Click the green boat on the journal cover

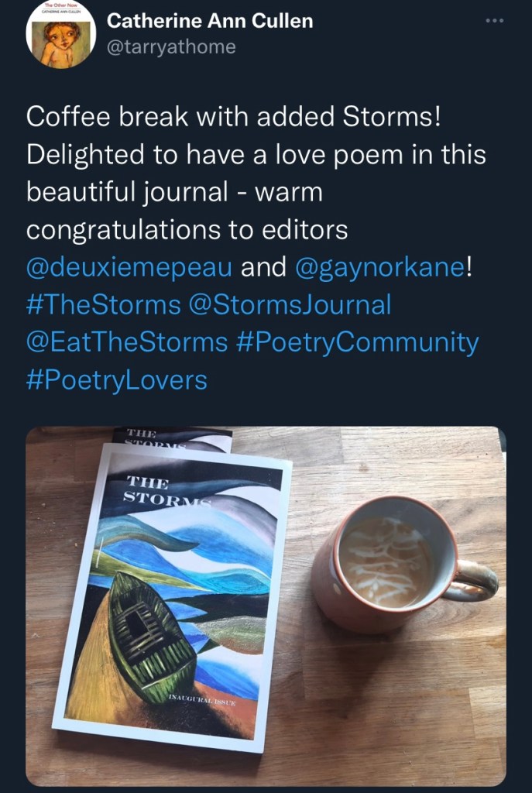click(x=153, y=628)
